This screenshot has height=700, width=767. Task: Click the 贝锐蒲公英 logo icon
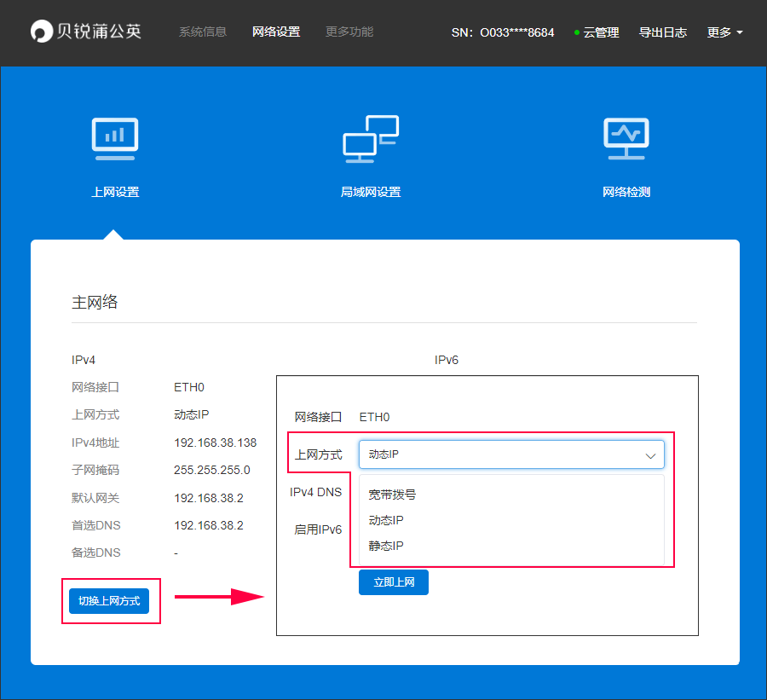coord(41,32)
